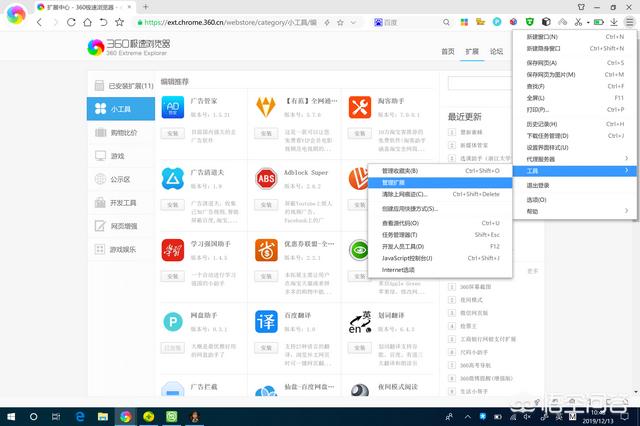Screen dimensions: 640x426
Task: Open 网页增强 sidebar category
Action: click(x=121, y=226)
